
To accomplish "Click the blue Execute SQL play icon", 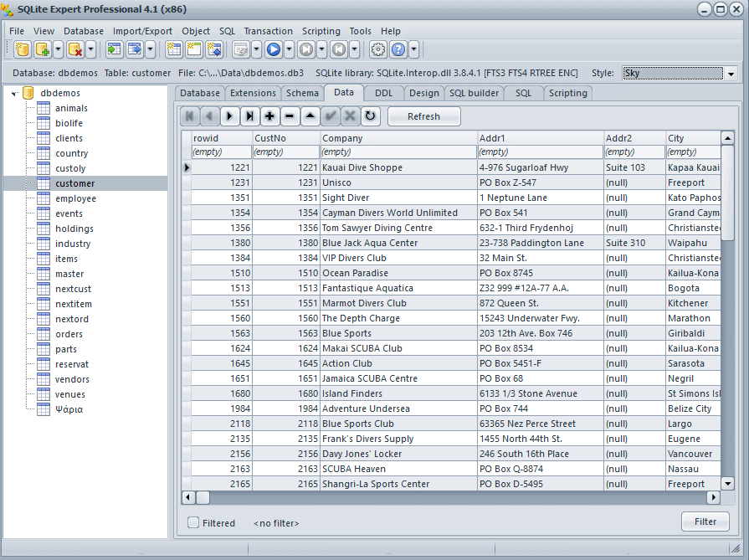I will point(274,49).
